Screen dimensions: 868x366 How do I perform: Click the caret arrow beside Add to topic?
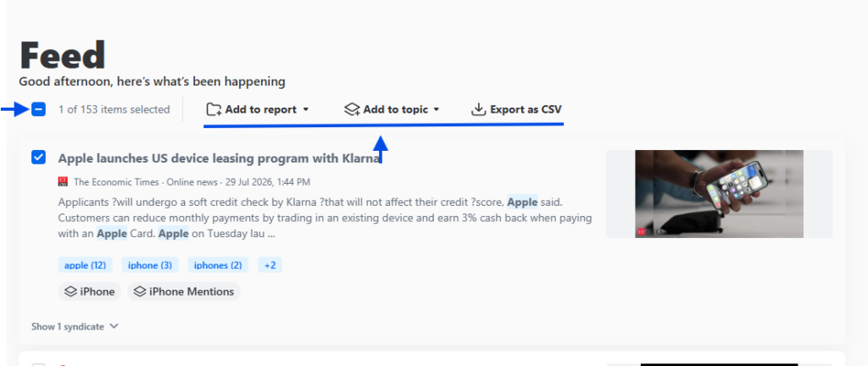437,109
